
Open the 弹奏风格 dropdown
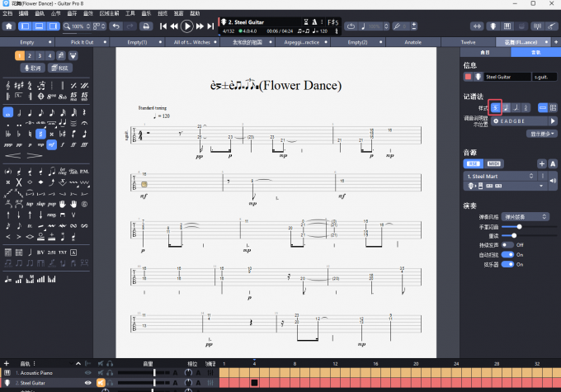point(526,216)
